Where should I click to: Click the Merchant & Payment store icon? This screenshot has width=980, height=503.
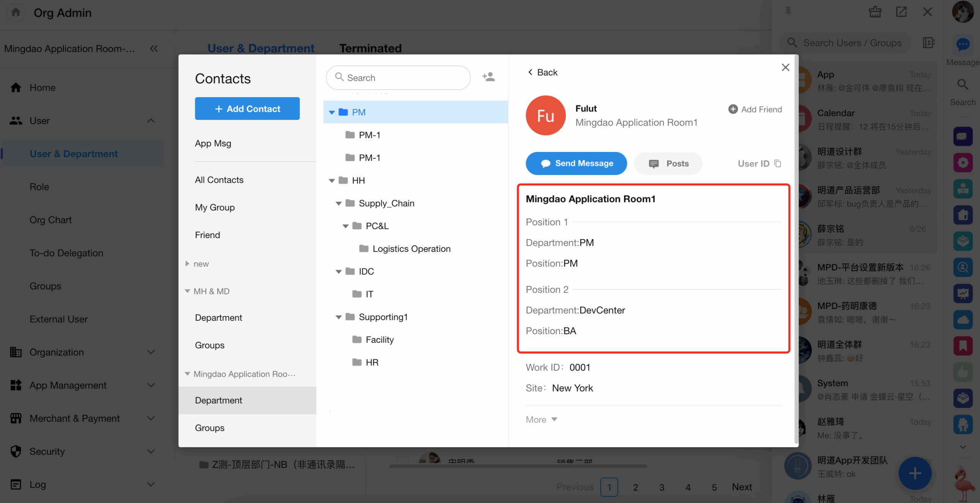click(x=16, y=418)
